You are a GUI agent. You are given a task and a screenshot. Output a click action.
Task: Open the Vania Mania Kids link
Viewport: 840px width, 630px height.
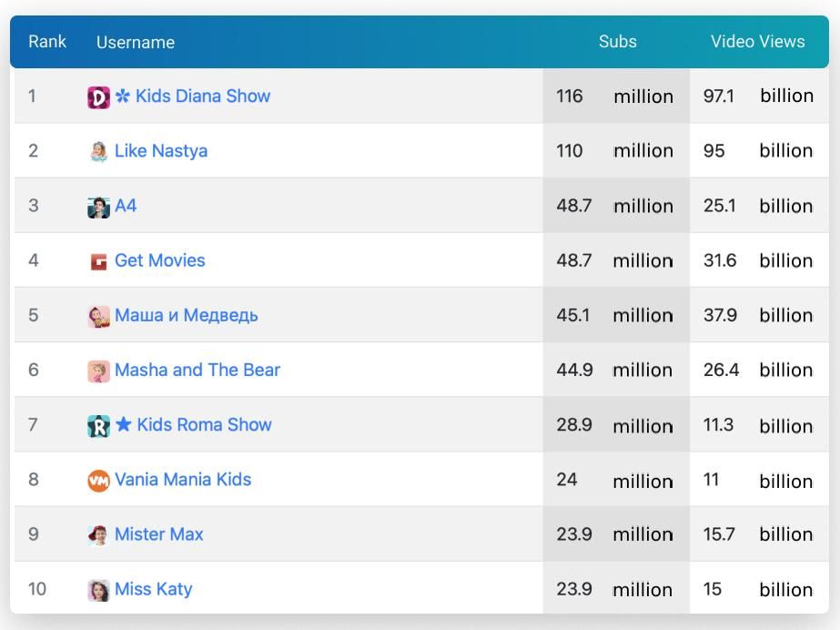click(183, 479)
